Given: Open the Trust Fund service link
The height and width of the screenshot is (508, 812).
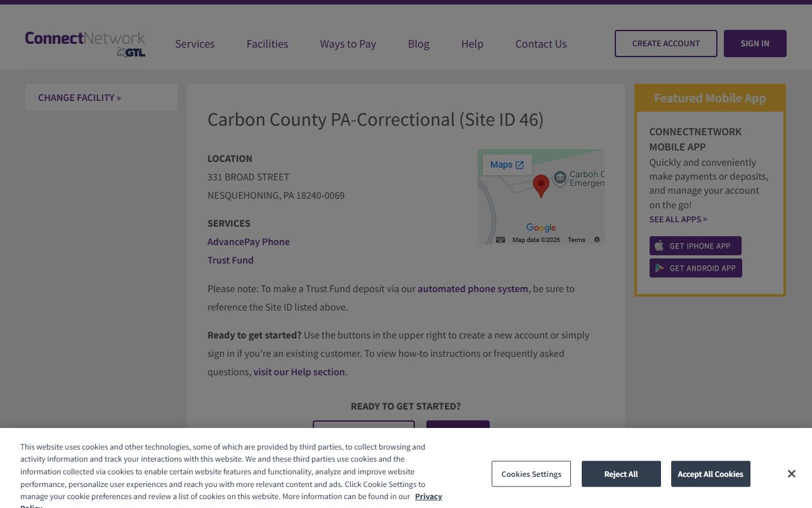Looking at the screenshot, I should pyautogui.click(x=230, y=260).
